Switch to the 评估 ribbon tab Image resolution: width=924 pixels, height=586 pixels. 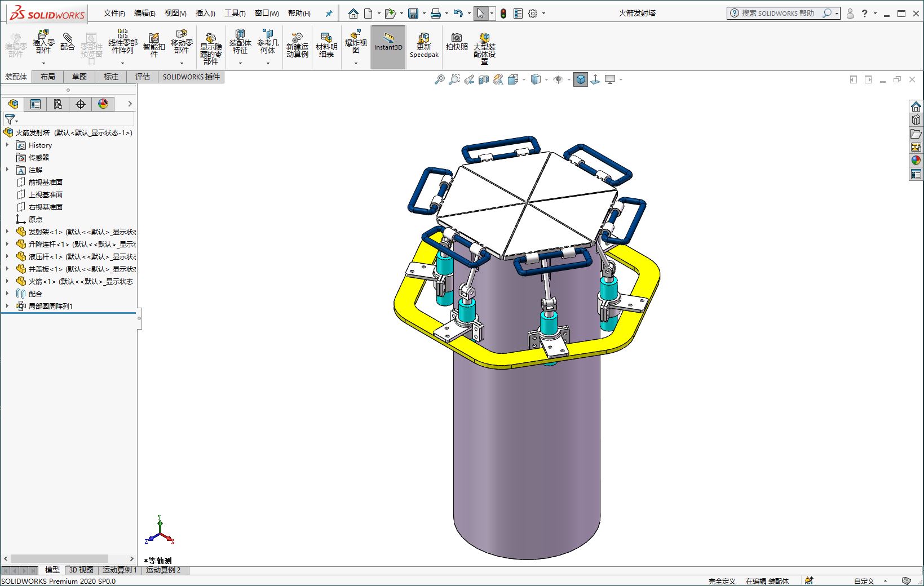pyautogui.click(x=143, y=77)
